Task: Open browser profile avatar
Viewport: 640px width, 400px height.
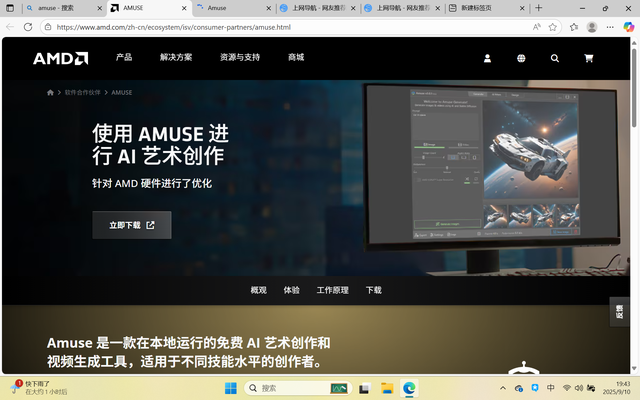Action: point(592,27)
